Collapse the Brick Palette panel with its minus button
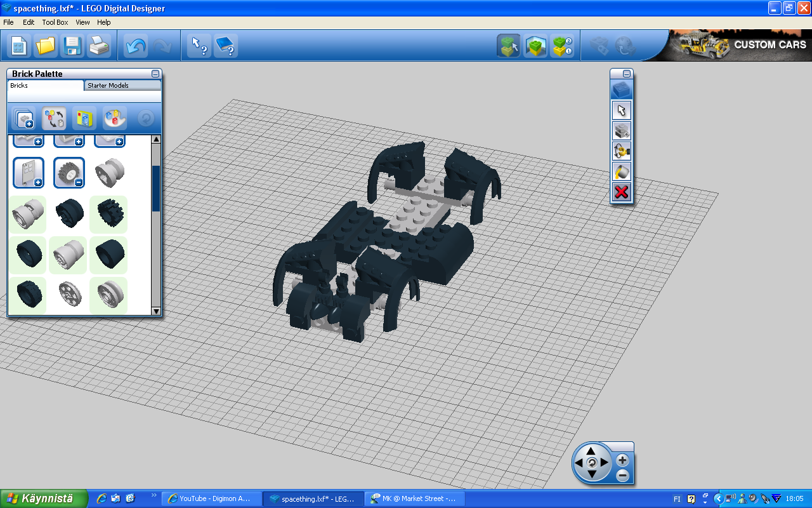The width and height of the screenshot is (812, 508). click(x=155, y=74)
